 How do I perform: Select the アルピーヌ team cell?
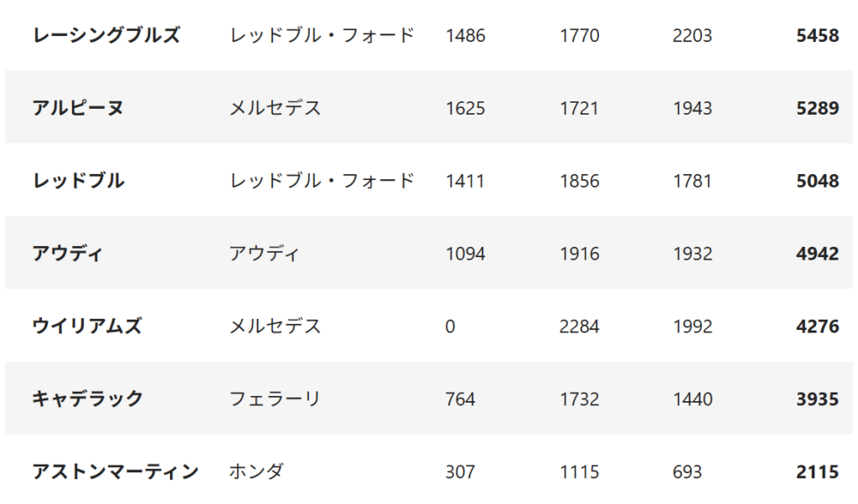[x=78, y=108]
